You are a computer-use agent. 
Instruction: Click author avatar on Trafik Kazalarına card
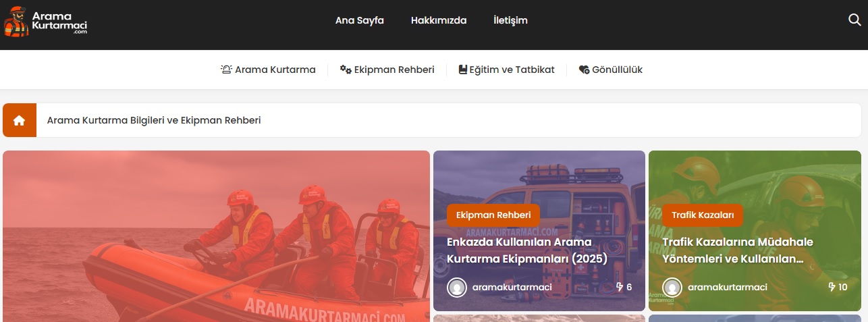tap(672, 288)
